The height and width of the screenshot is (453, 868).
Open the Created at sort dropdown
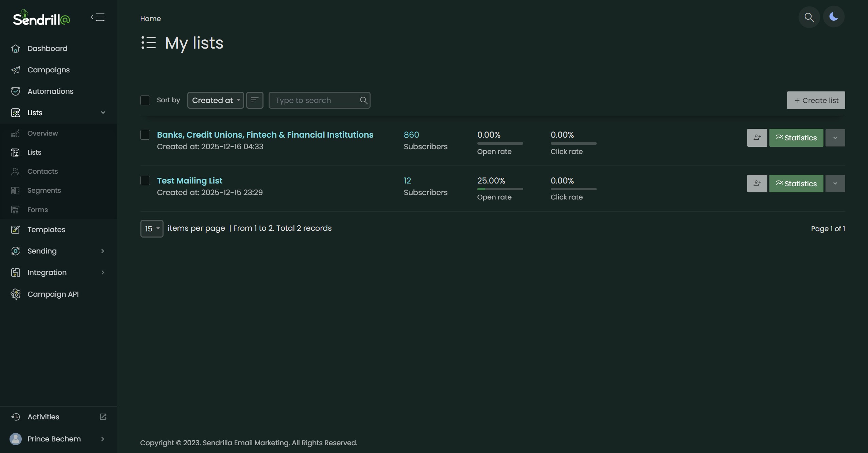[216, 100]
